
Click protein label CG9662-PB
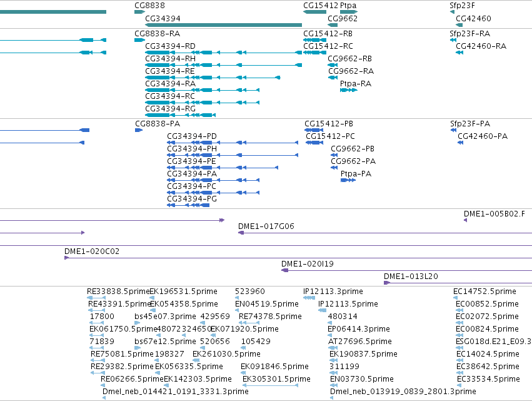click(x=353, y=149)
